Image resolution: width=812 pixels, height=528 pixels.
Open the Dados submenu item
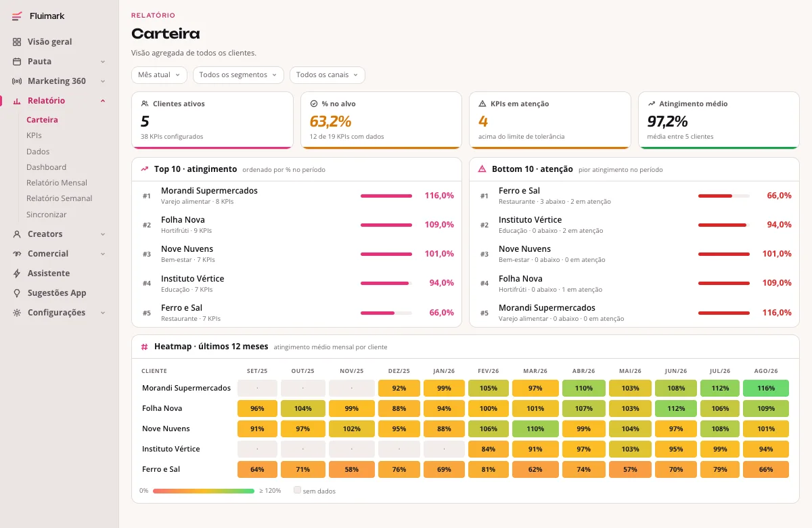pos(38,152)
